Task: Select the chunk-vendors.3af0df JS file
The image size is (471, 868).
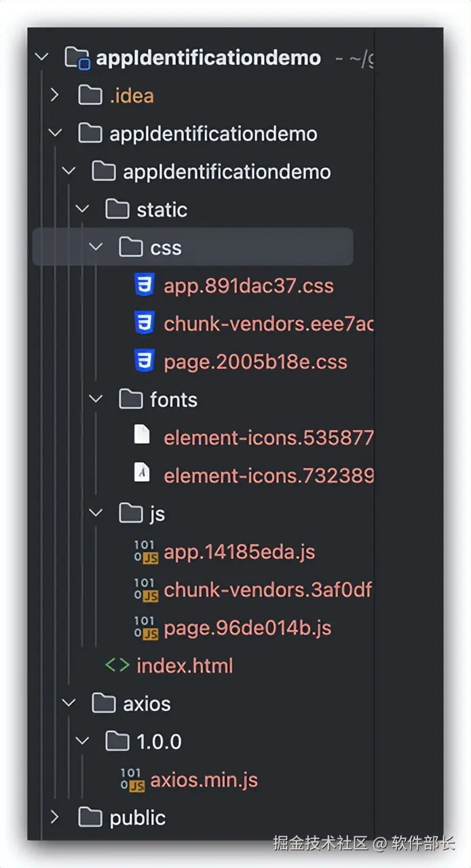Action: pos(267,590)
